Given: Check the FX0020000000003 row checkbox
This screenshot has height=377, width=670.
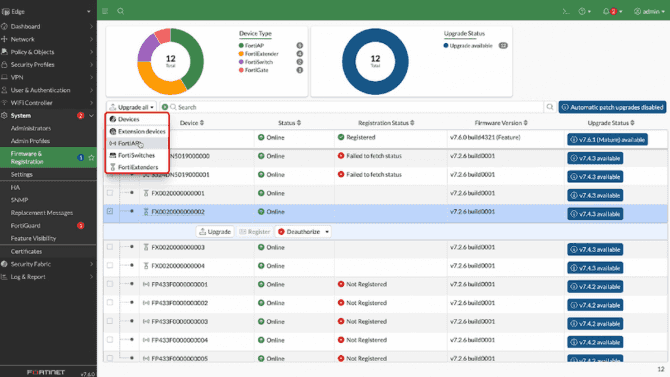Looking at the screenshot, I should click(x=110, y=247).
